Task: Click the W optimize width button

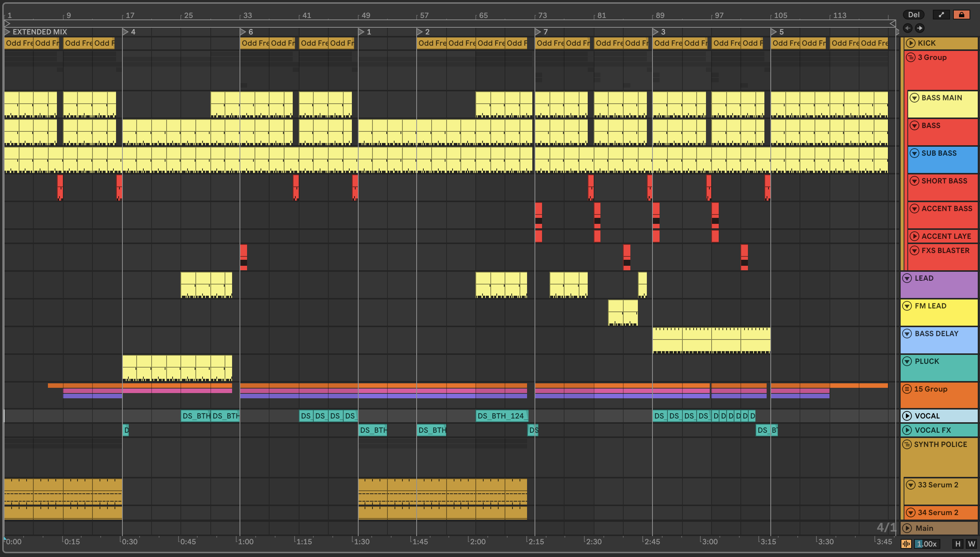Action: 971,544
